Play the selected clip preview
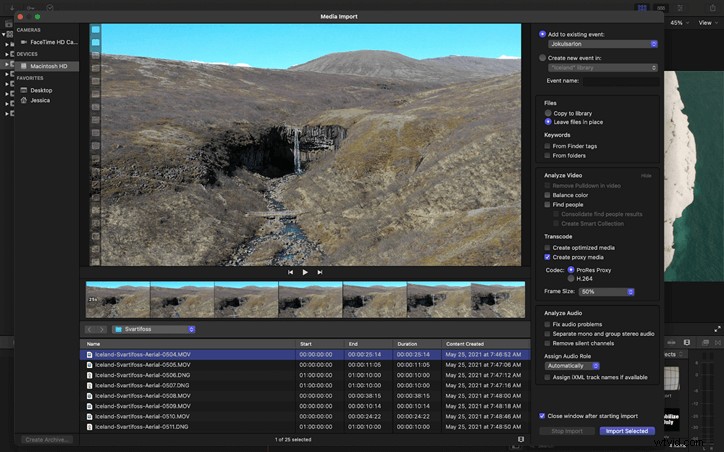Screen dimensions: 724x452 click(305, 272)
